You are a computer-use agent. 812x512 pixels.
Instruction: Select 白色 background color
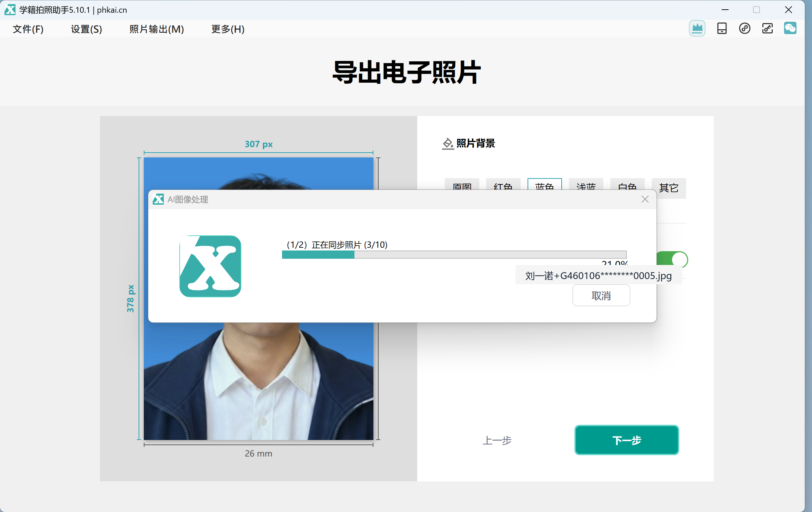point(627,184)
